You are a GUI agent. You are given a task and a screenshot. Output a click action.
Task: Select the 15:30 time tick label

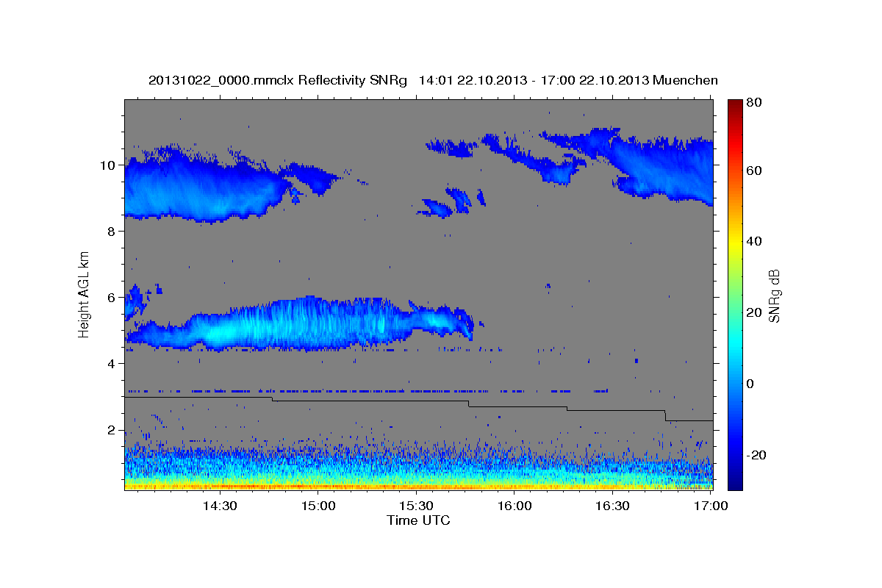point(416,506)
